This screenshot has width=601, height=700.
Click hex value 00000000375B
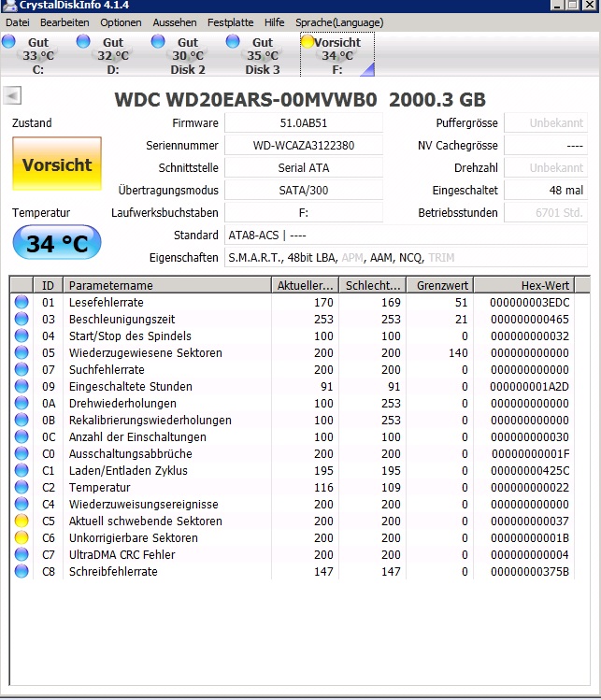tap(530, 571)
